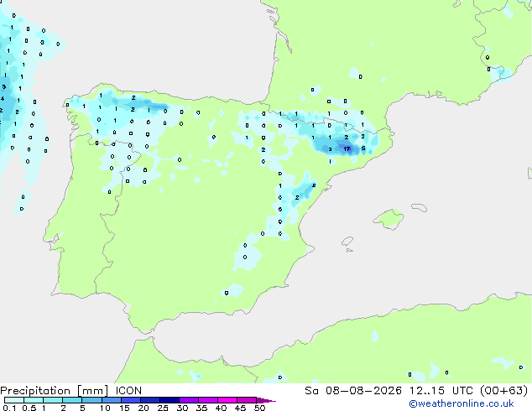The height and width of the screenshot is (411, 532).
Task: Open the weatheronline.co.uk link
Action: coord(462,403)
